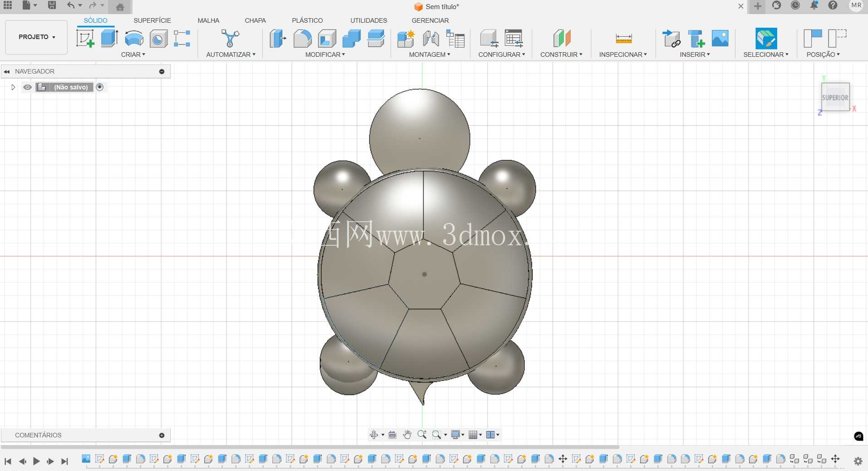Click the Save button in title bar
The width and height of the screenshot is (868, 471).
coord(52,5)
